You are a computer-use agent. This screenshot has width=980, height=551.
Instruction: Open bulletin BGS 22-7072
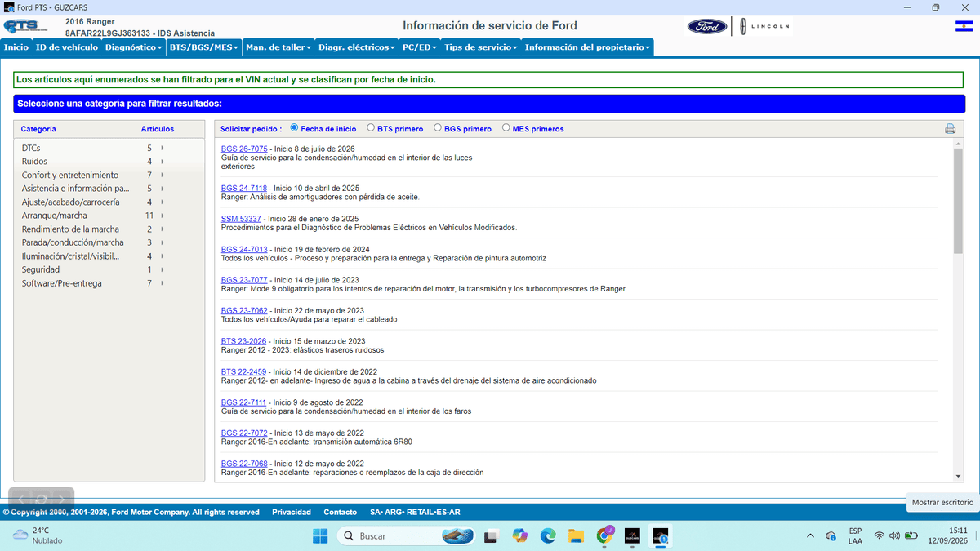click(244, 433)
